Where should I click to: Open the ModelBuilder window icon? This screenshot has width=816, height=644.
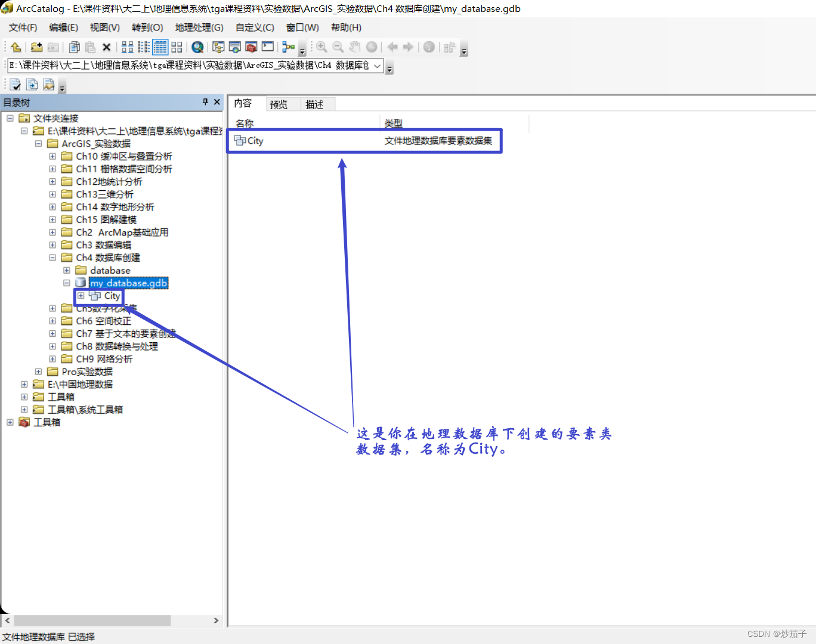point(289,47)
